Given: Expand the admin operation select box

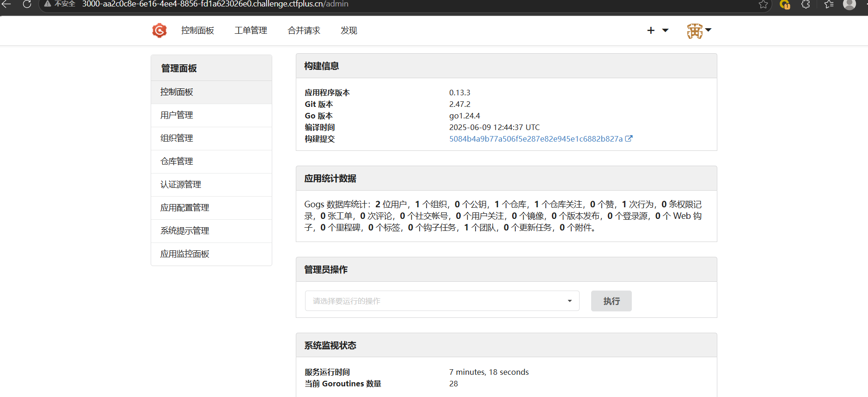Looking at the screenshot, I should click(x=442, y=301).
